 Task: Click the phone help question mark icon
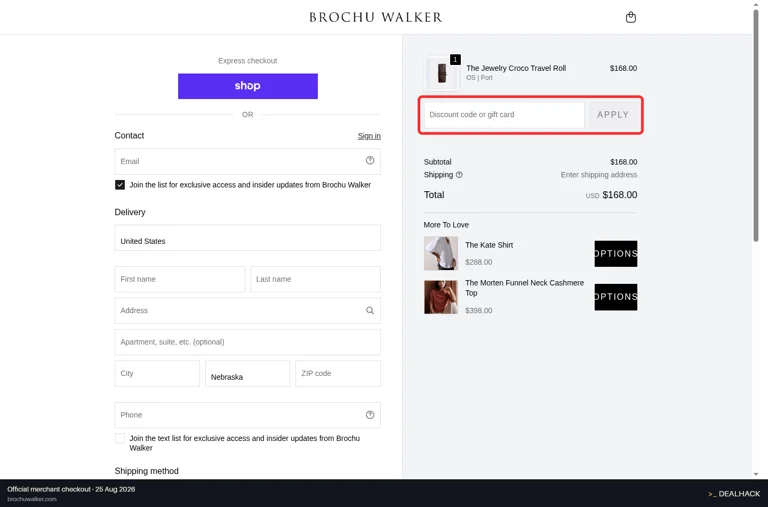point(370,414)
